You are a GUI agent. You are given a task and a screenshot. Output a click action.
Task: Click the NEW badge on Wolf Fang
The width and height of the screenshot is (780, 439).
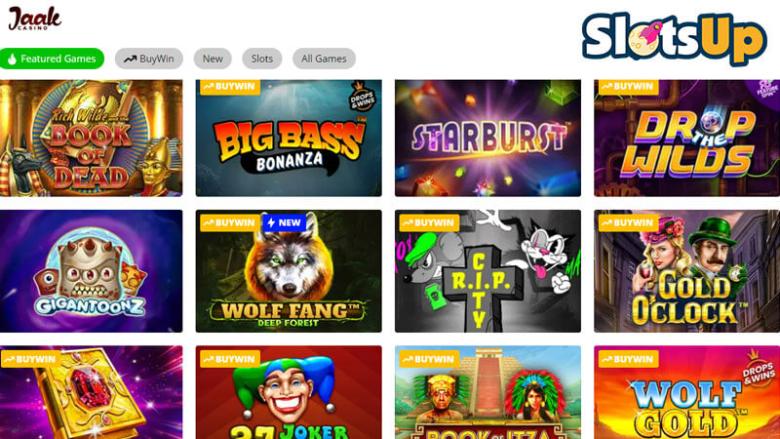click(x=284, y=223)
